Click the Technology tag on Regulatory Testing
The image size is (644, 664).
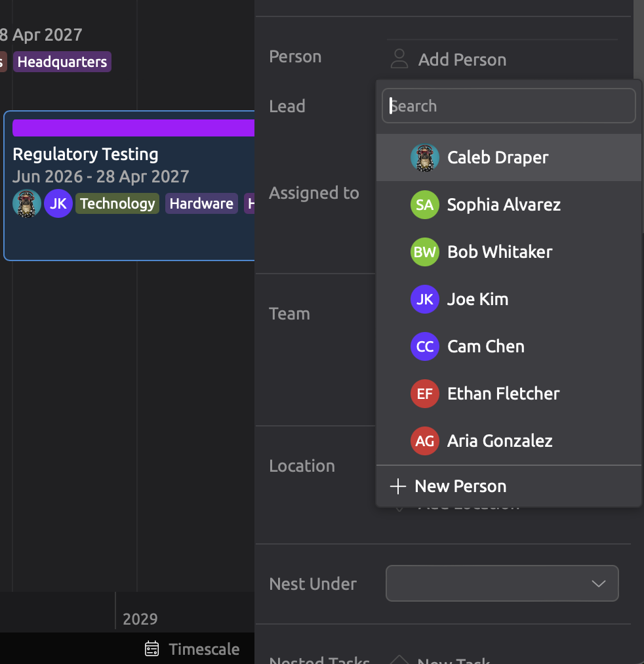117,203
